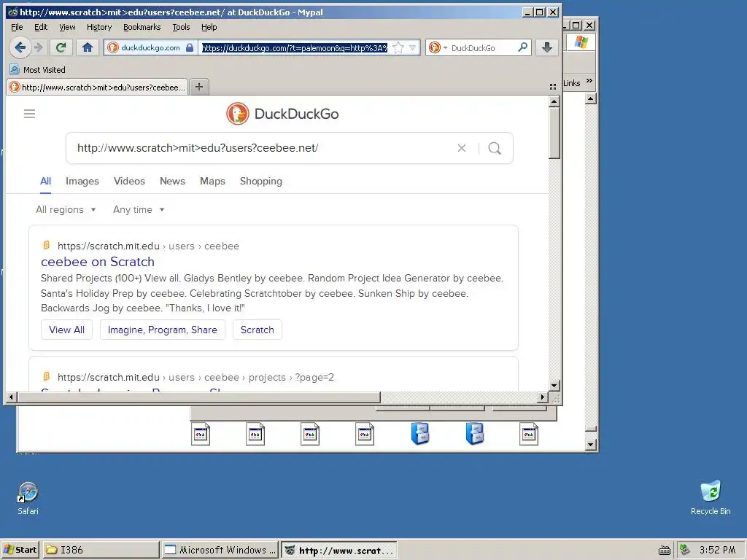This screenshot has height=560, width=747.
Task: Click the keyboard icon in system tray
Action: (664, 550)
